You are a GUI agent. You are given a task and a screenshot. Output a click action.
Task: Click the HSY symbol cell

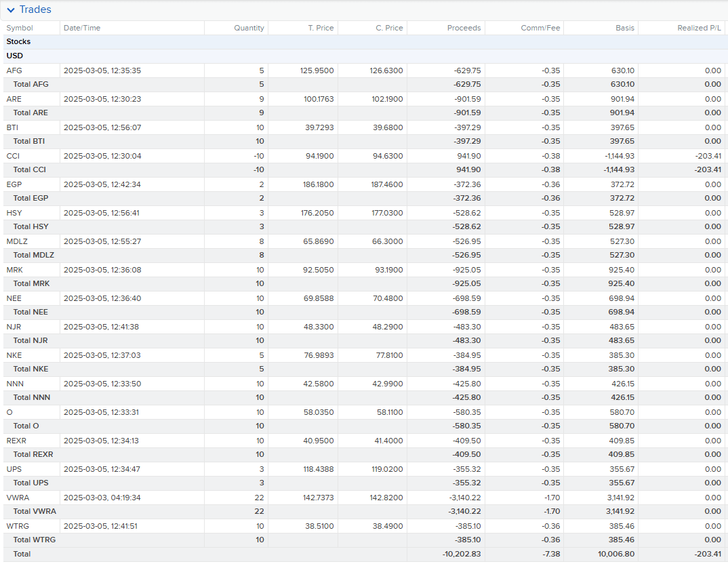(x=14, y=213)
